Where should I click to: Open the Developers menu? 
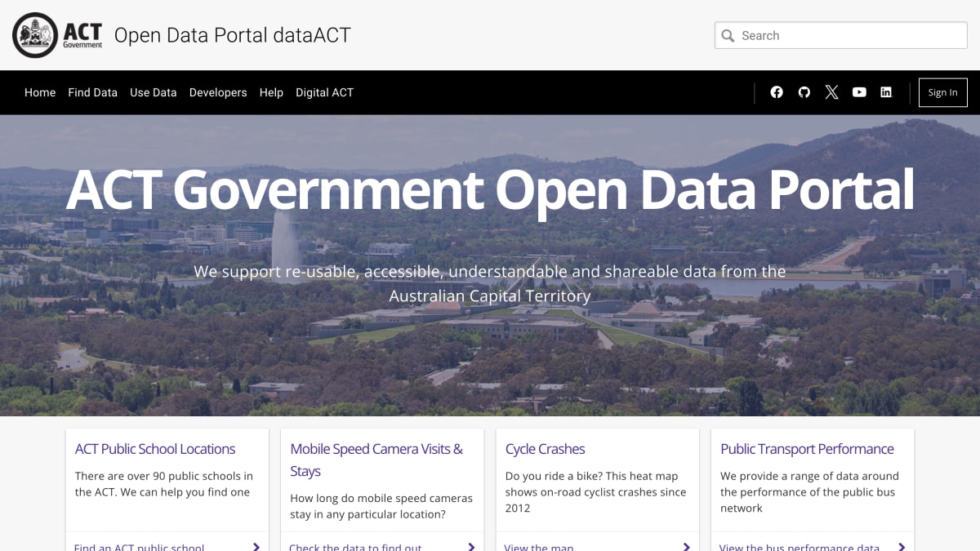[218, 92]
